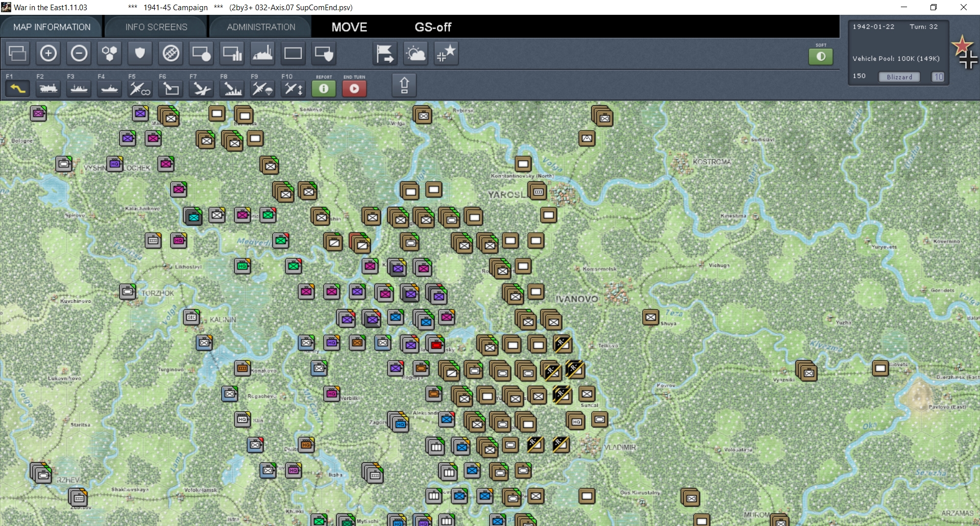Toggle the green SOFT factors button
This screenshot has height=526, width=980.
point(821,56)
